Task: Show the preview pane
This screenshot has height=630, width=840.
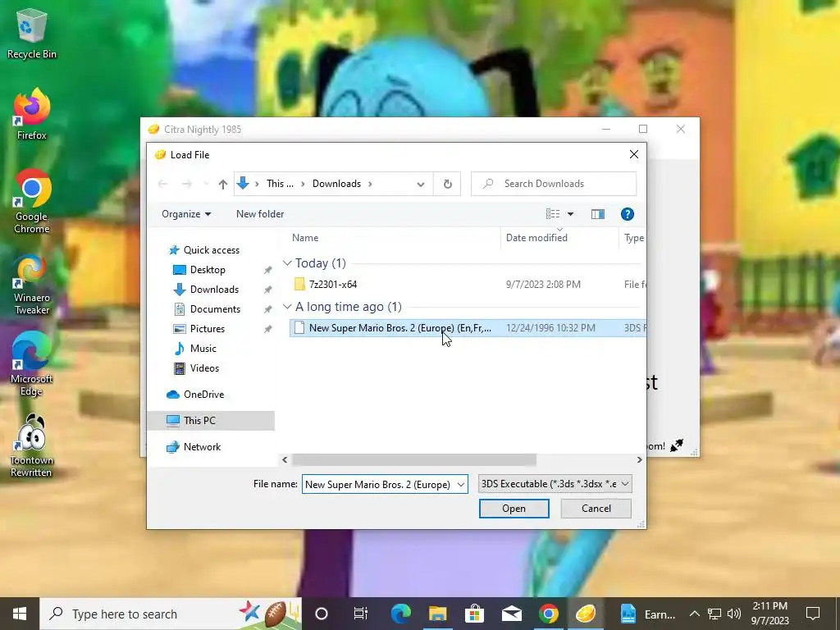Action: tap(598, 214)
